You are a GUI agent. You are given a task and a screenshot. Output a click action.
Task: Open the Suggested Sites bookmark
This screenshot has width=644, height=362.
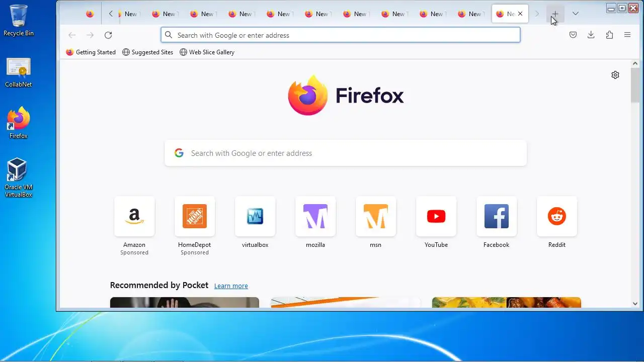tap(148, 52)
